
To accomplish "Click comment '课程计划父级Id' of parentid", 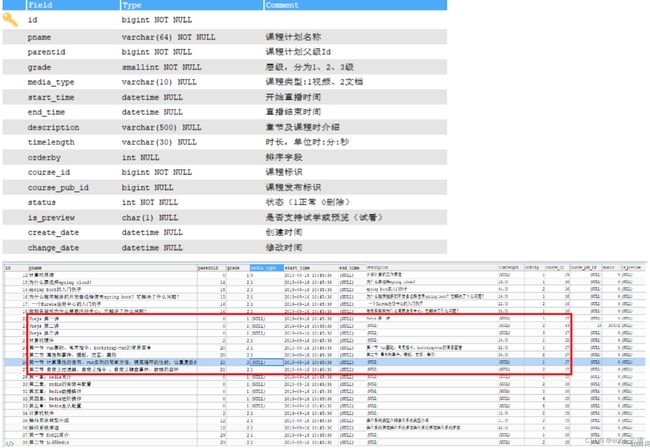I will pyautogui.click(x=298, y=52).
